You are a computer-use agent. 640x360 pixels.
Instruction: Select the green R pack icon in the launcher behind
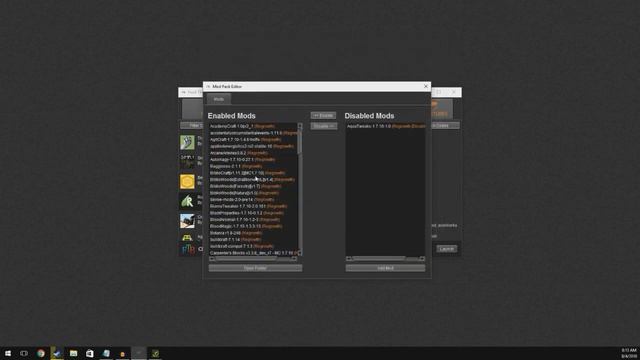click(x=187, y=201)
